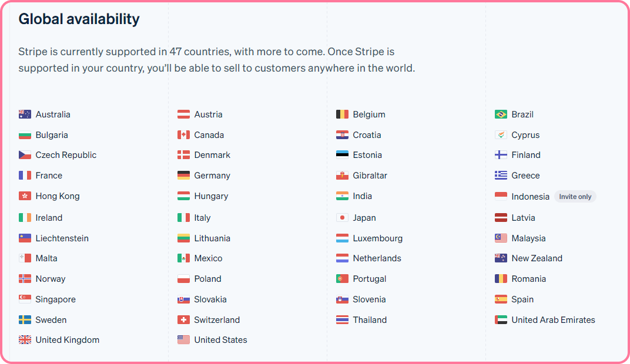
Task: Click the Germany flag icon
Action: coord(183,176)
